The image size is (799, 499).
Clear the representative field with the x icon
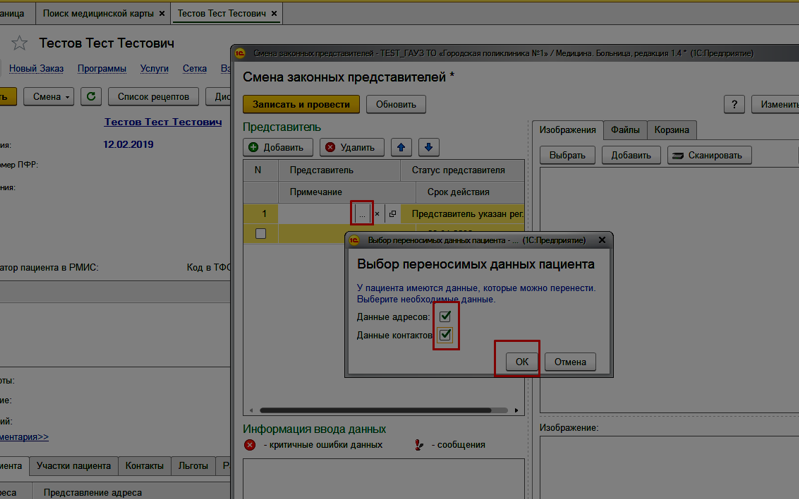tap(377, 214)
